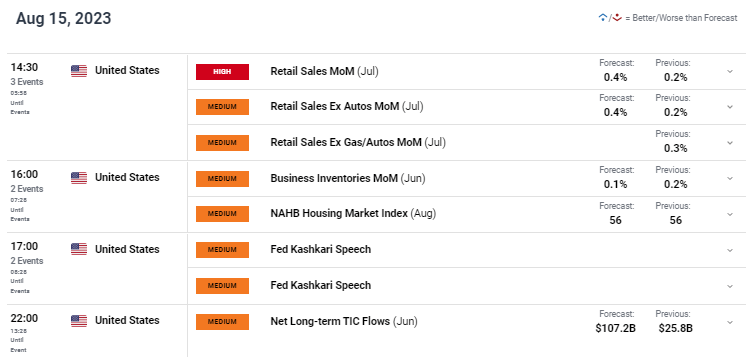Expand the Net Long-term TIC Flows chevron
Screen dimensions: 756x362
[x=730, y=322]
